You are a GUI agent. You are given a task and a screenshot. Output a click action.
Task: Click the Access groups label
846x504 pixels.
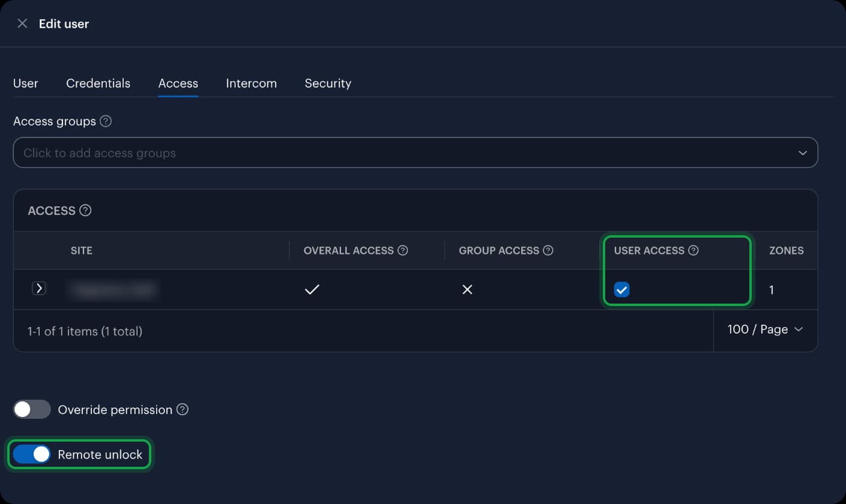[55, 121]
